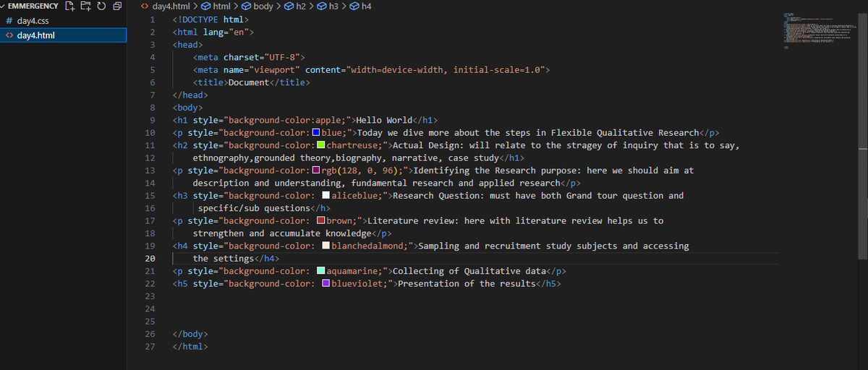Click the 'Sampling and recruitment' text on line 19
The image size is (868, 370).
pyautogui.click(x=480, y=246)
